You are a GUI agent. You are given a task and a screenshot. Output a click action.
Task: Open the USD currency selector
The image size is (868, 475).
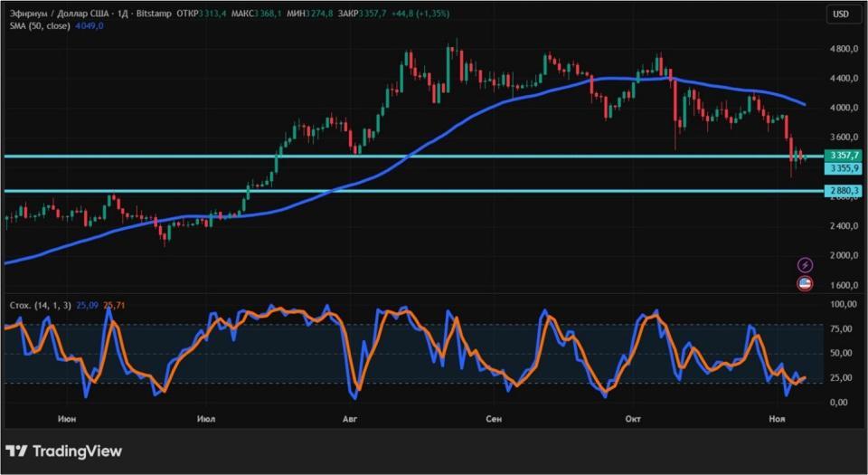840,14
